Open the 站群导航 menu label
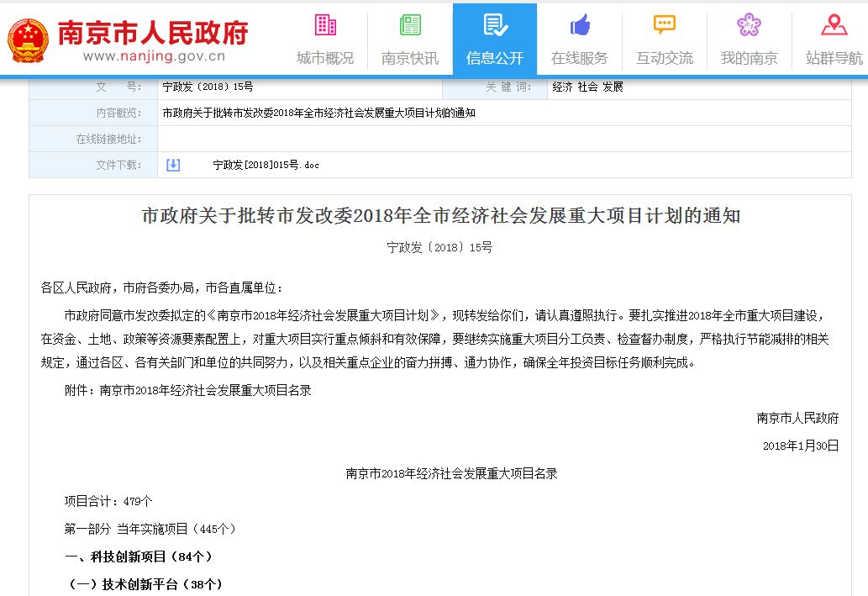The image size is (868, 596). point(834,58)
